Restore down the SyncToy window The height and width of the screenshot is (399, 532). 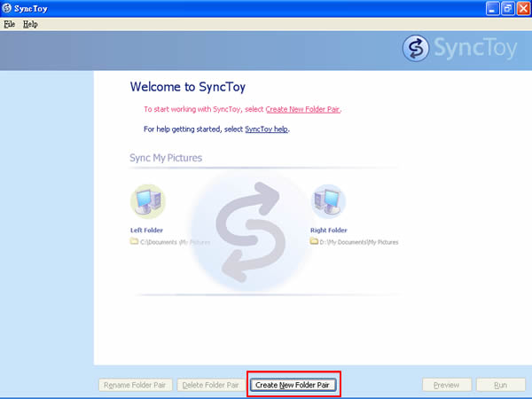pyautogui.click(x=508, y=9)
